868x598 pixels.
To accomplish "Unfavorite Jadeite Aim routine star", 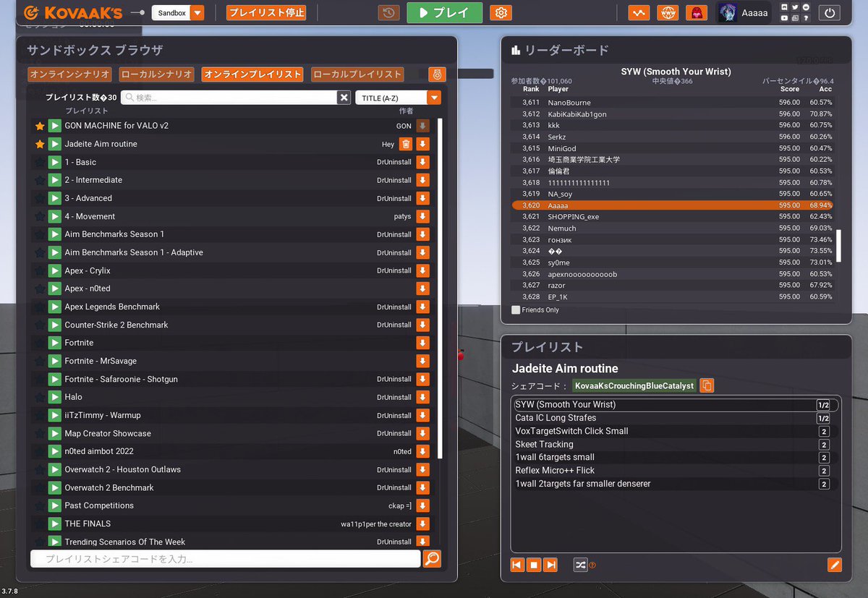I will (40, 144).
